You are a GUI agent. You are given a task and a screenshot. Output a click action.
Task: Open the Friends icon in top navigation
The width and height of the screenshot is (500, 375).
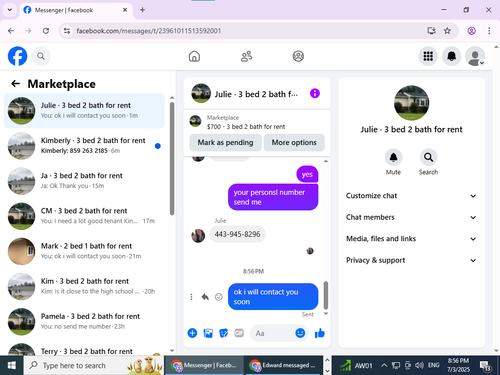pyautogui.click(x=246, y=56)
